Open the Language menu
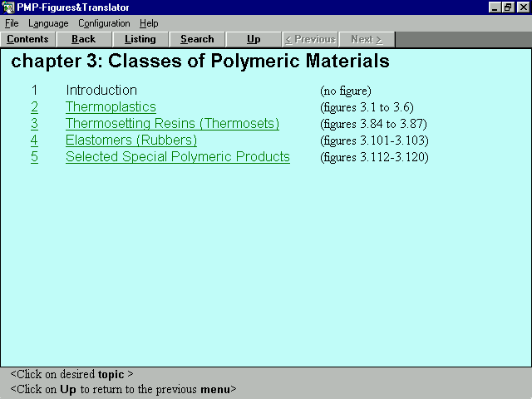 (x=48, y=23)
